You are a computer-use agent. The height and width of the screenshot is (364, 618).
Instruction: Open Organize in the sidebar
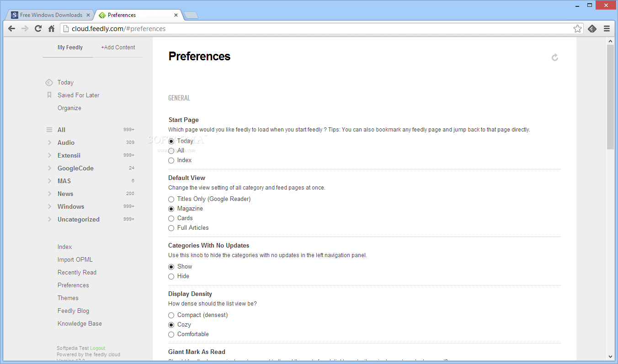tap(69, 108)
